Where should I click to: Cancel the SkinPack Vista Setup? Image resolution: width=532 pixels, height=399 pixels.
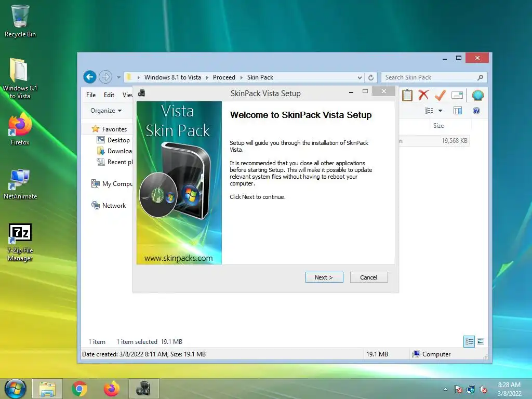368,277
